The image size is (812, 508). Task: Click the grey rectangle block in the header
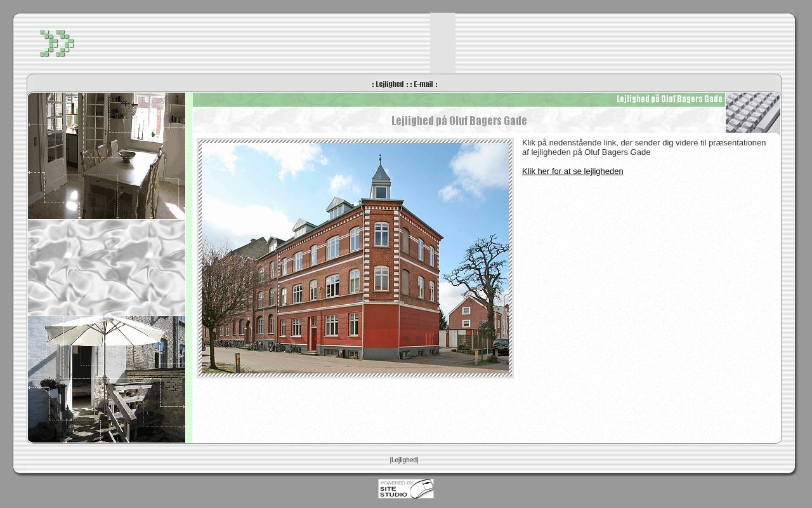(442, 43)
